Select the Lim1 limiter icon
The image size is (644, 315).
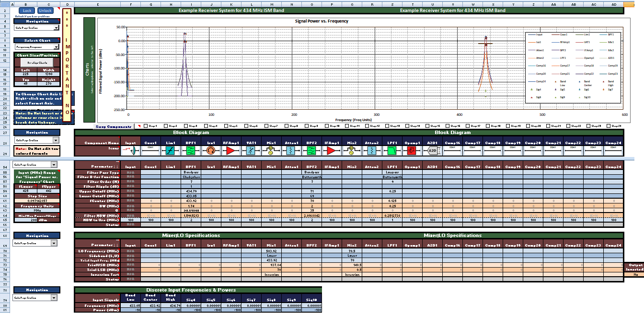pyautogui.click(x=171, y=151)
